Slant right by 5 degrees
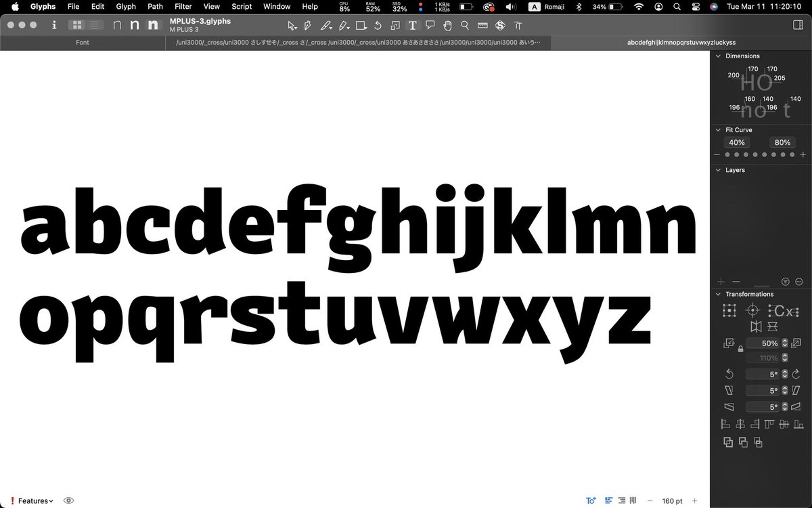812x508 pixels. click(796, 391)
